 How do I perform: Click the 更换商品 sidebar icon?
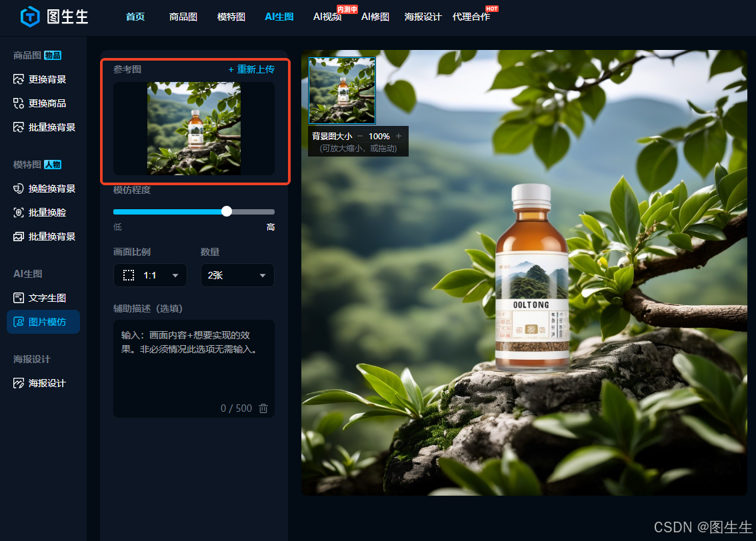coord(18,103)
